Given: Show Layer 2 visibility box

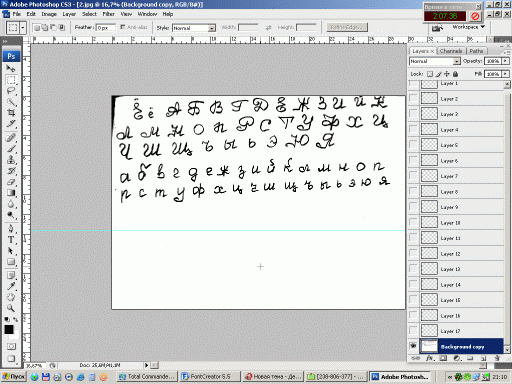Looking at the screenshot, I should (413, 98).
